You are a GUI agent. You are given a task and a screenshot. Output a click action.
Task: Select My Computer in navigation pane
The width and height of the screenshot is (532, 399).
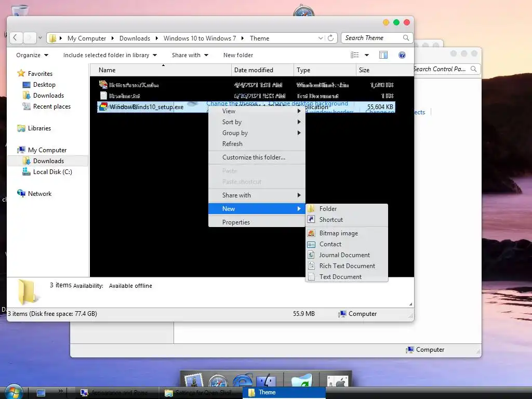click(47, 150)
